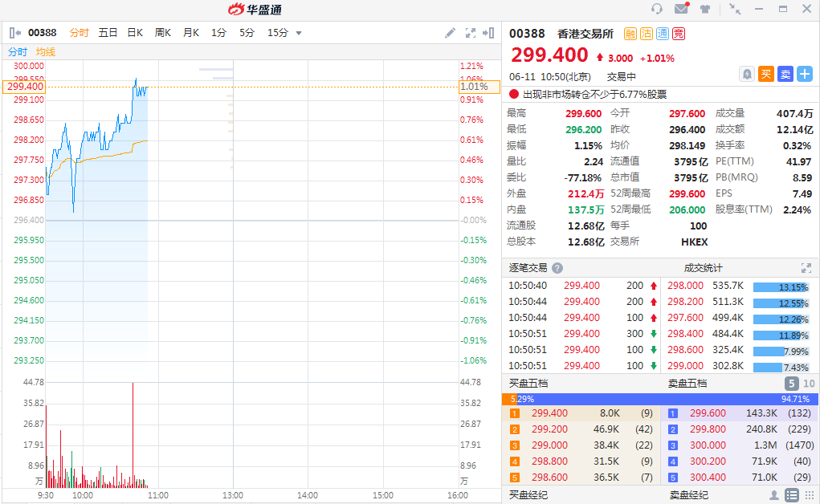The image size is (820, 504).
Task: Show help for 逐笔交易
Action: [x=557, y=268]
